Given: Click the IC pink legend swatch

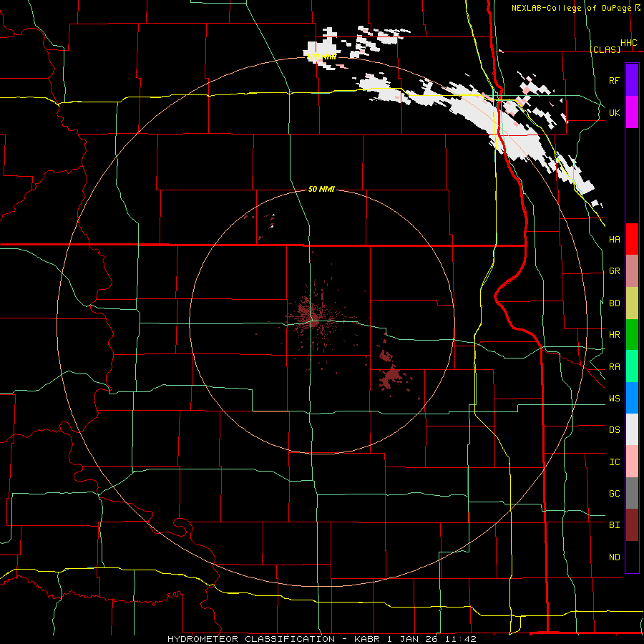Looking at the screenshot, I should (x=632, y=462).
